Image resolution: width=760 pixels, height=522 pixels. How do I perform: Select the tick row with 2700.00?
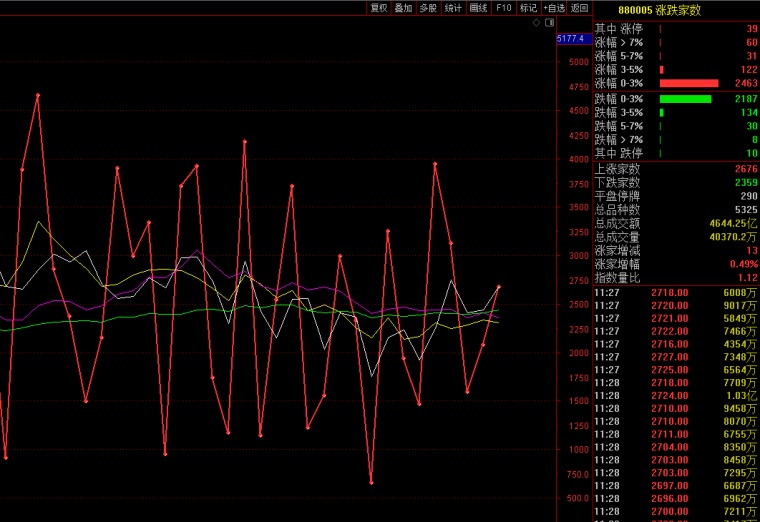676,511
